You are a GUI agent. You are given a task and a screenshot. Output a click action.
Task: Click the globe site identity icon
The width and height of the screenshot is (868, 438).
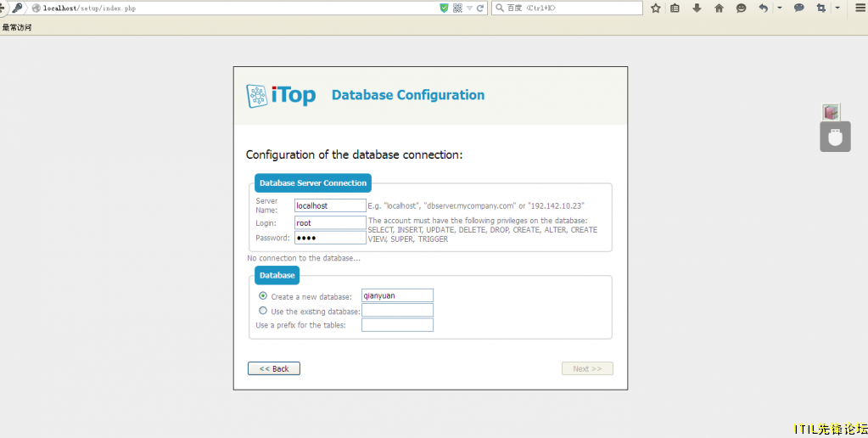point(36,8)
